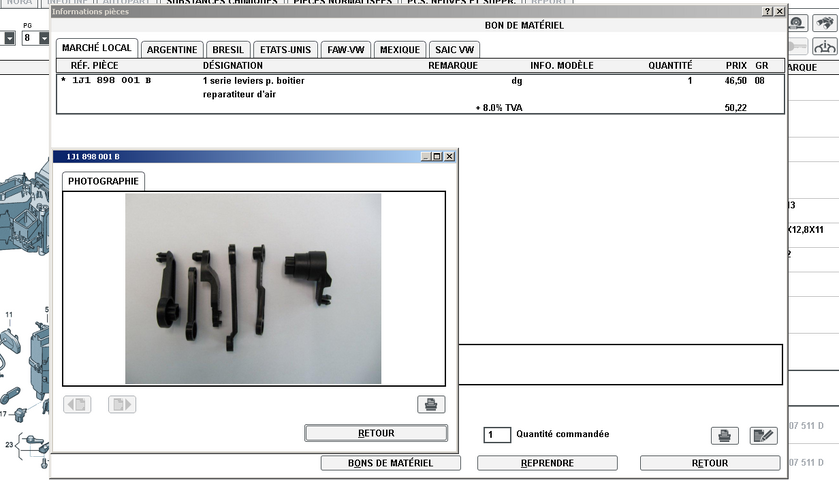Open the edit note pencil icon
The width and height of the screenshot is (839, 480).
(763, 435)
